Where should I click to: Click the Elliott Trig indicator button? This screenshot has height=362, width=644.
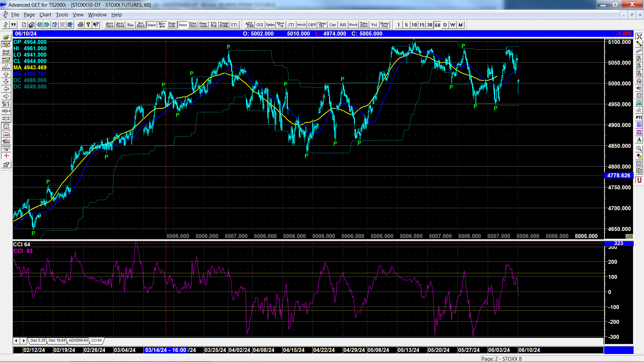coord(280,25)
